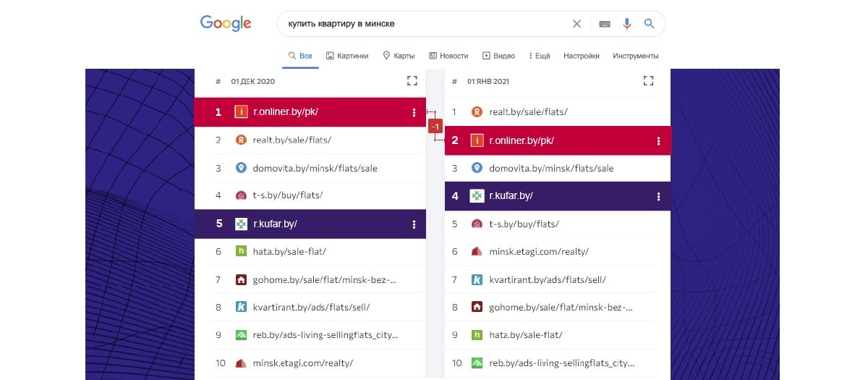Image resolution: width=868 pixels, height=380 pixels.
Task: Open realt.by/sale/flats/ in December list
Action: click(292, 140)
